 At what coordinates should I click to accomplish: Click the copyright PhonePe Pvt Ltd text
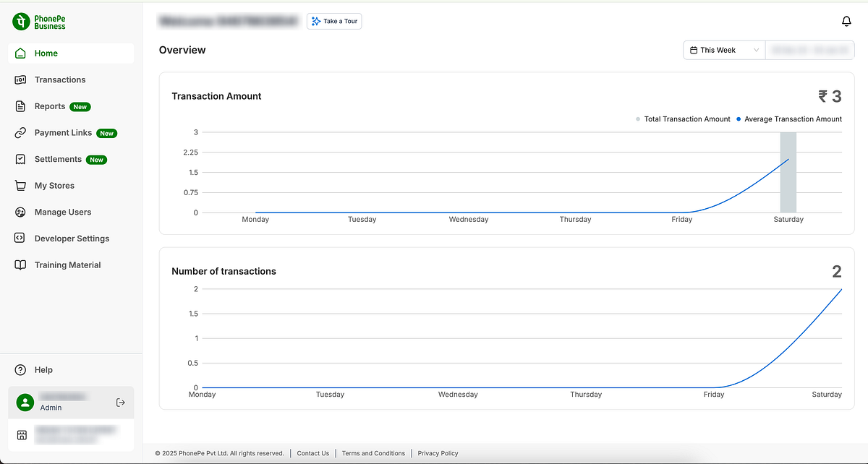click(x=220, y=453)
